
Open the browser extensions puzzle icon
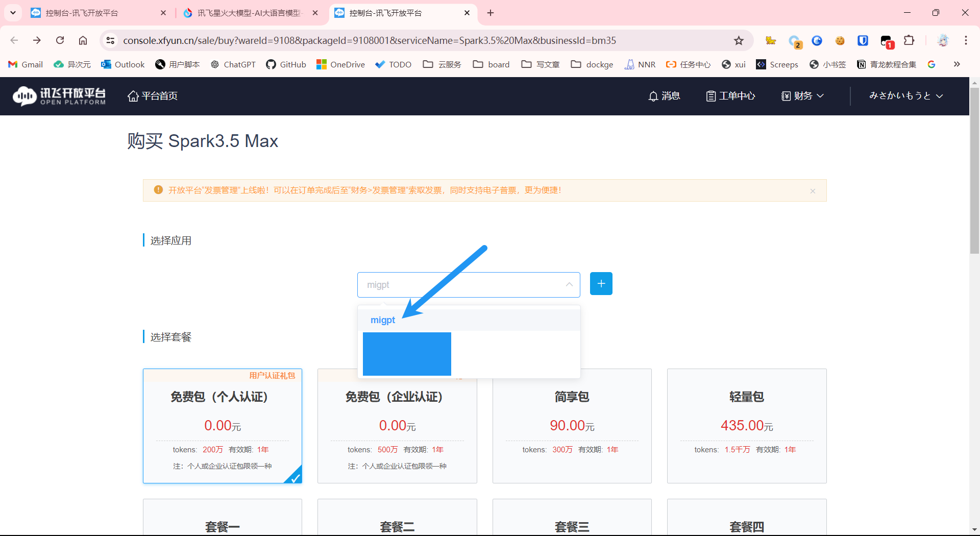pyautogui.click(x=909, y=40)
